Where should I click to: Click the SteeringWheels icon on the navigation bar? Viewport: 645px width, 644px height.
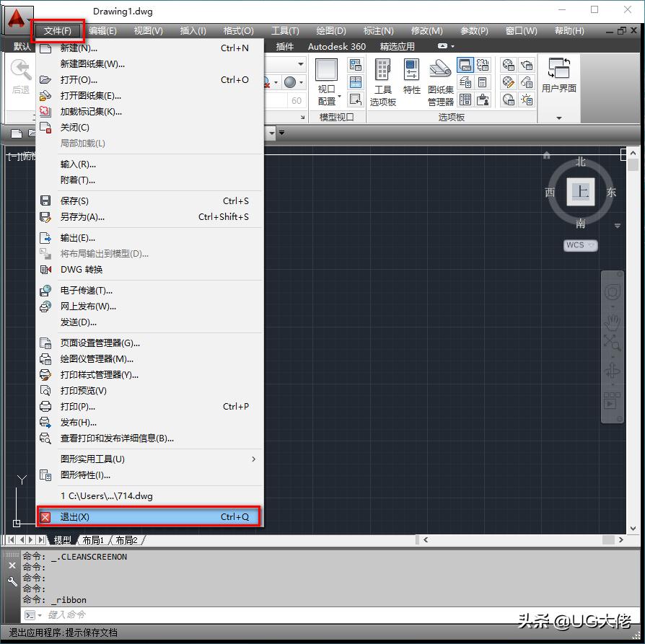click(611, 291)
